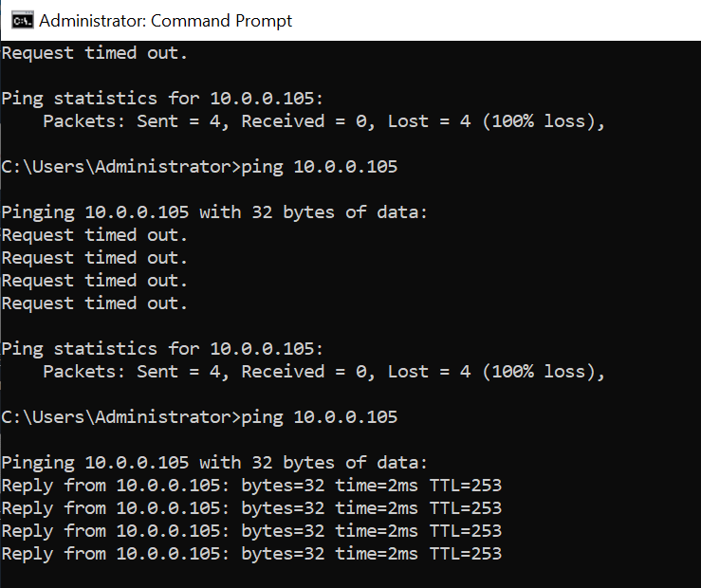The width and height of the screenshot is (701, 588).
Task: Click the first 'Reply from 10.0.0.105' line
Action: (x=251, y=486)
